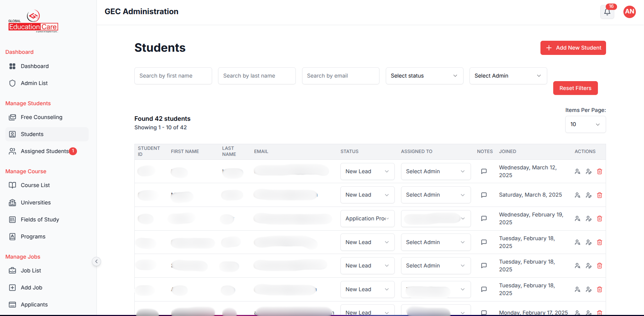This screenshot has width=644, height=316.
Task: Click the Free Counseling mail icon
Action: tap(12, 117)
